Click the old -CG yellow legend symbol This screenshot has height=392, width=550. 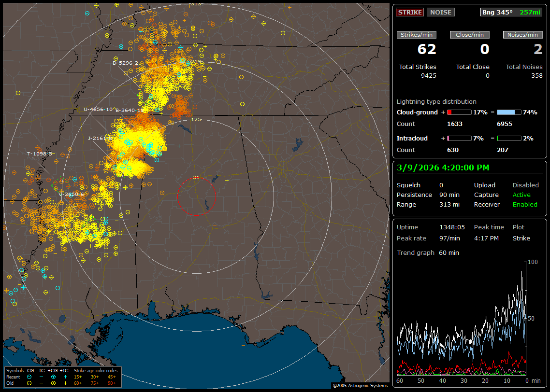[x=29, y=383]
